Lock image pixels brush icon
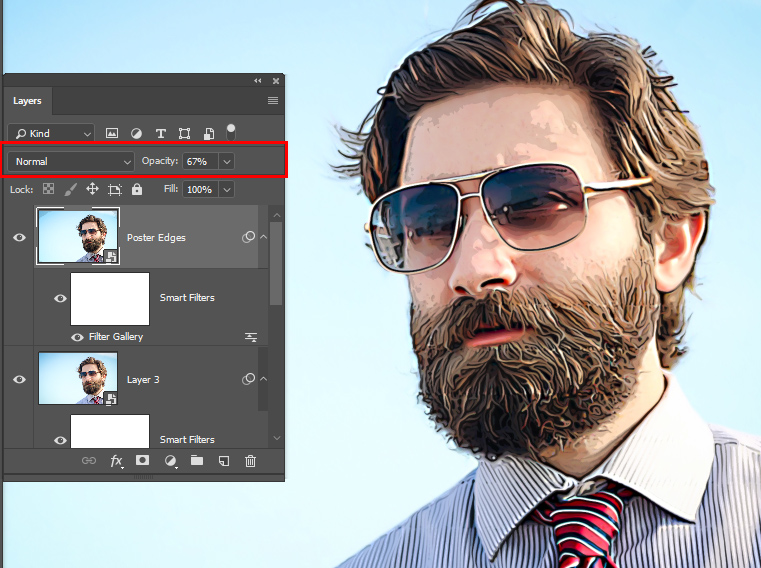The height and width of the screenshot is (568, 761). click(71, 189)
